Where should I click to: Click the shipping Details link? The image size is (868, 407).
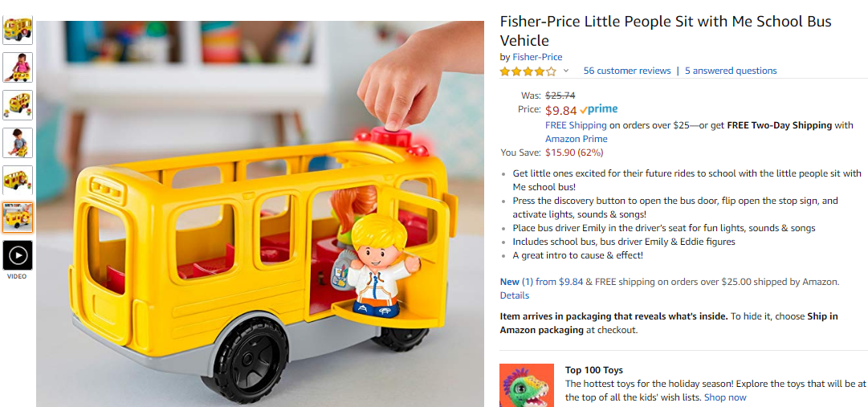tap(514, 295)
